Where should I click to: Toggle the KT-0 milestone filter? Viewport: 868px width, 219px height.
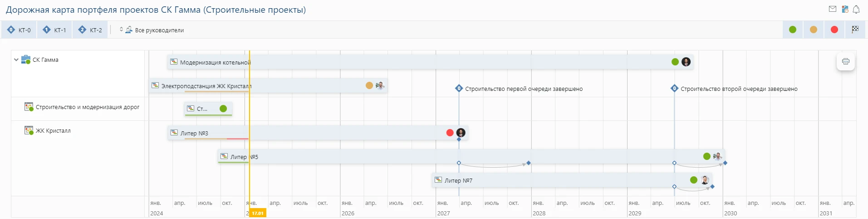(x=19, y=30)
